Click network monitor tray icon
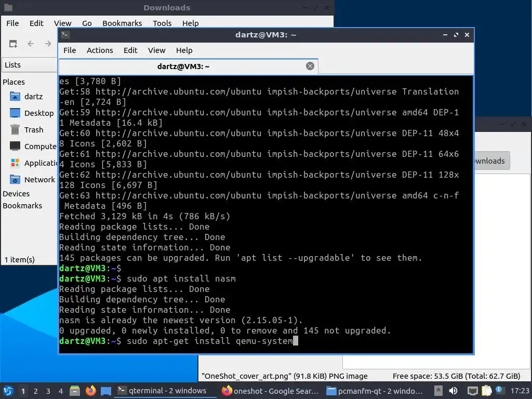This screenshot has height=399, width=532. tap(472, 391)
